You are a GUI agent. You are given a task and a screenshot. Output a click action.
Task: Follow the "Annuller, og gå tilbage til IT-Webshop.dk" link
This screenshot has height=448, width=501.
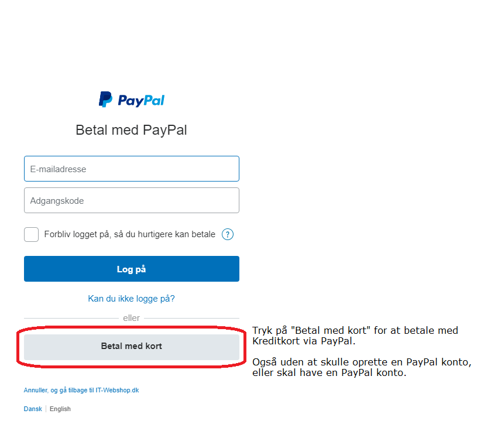(x=81, y=390)
